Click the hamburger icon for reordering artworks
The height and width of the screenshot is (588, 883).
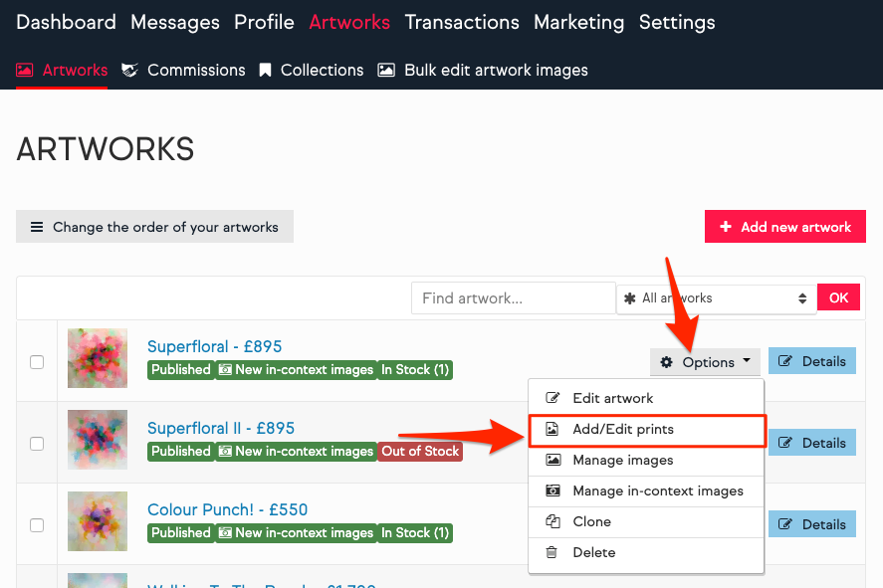point(37,227)
